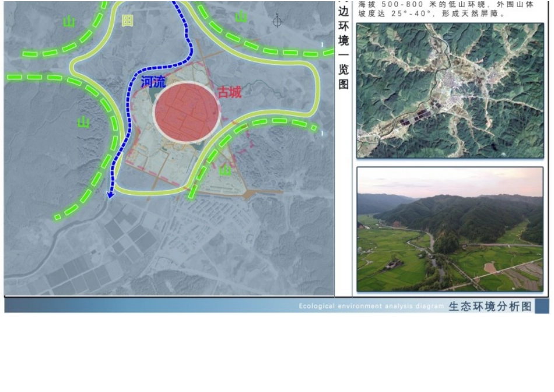This screenshot has height=392, width=554.
Task: Open the satellite image of the town
Action: pos(450,90)
